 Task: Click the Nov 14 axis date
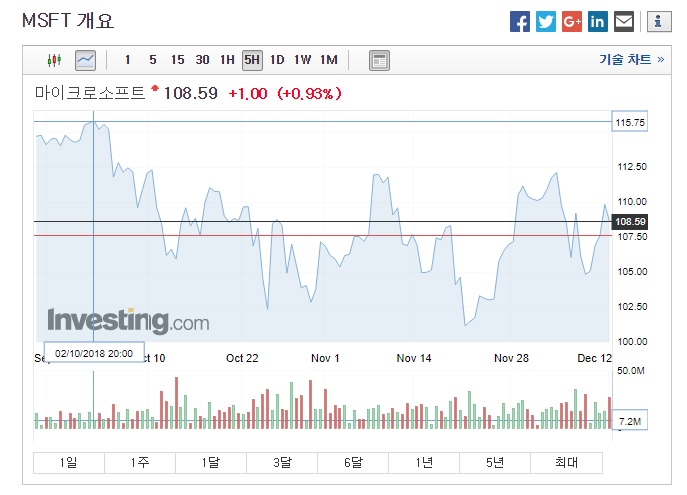(414, 358)
